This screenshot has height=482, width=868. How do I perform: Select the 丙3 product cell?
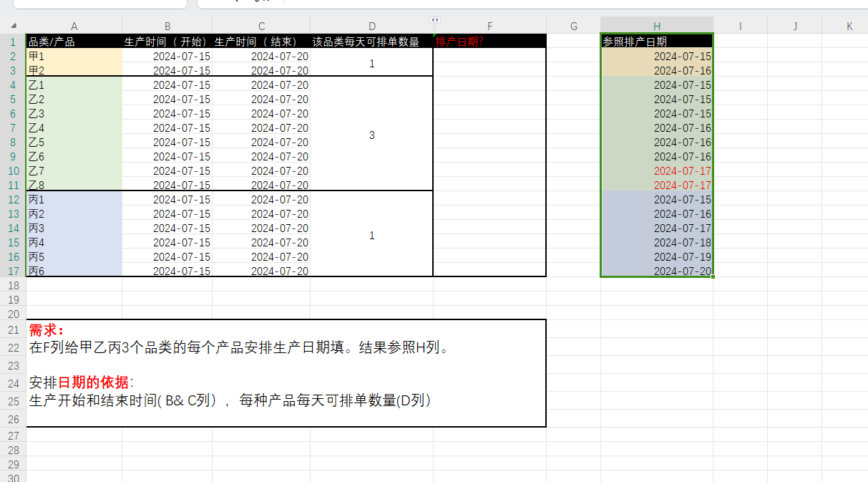click(x=74, y=228)
